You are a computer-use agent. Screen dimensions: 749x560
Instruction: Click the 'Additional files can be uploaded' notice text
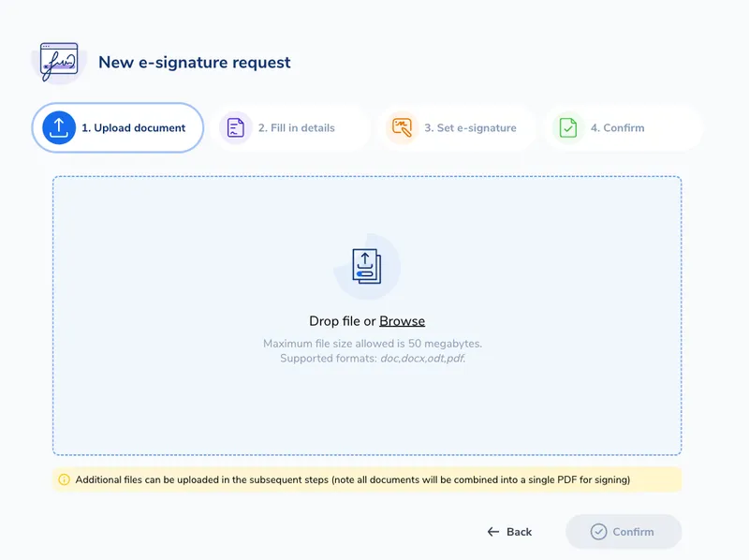click(x=353, y=479)
